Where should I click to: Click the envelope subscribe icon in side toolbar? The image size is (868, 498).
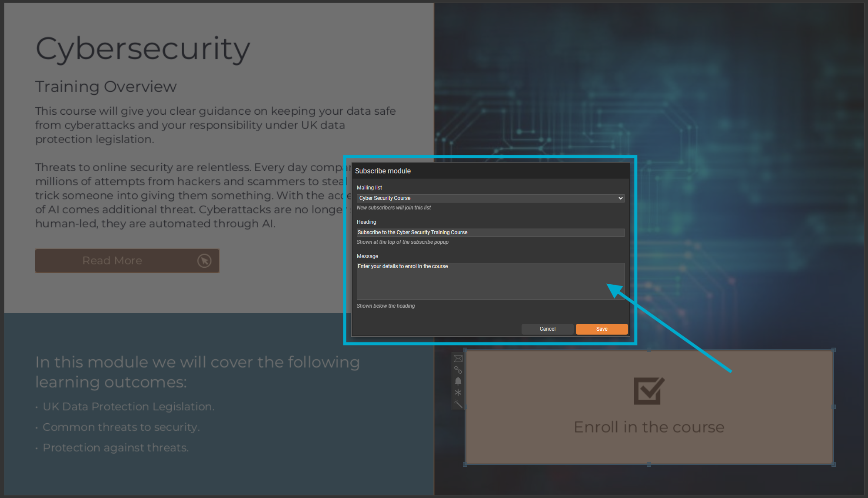pyautogui.click(x=458, y=359)
